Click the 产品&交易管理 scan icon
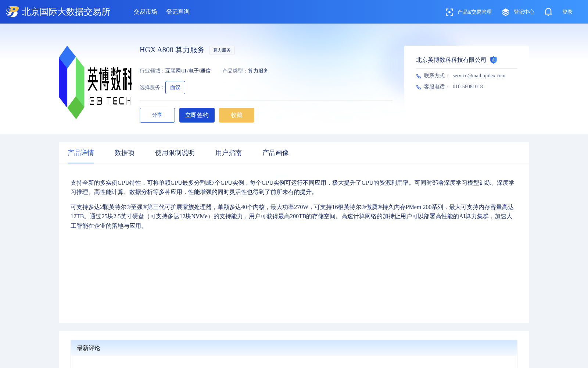 click(449, 12)
